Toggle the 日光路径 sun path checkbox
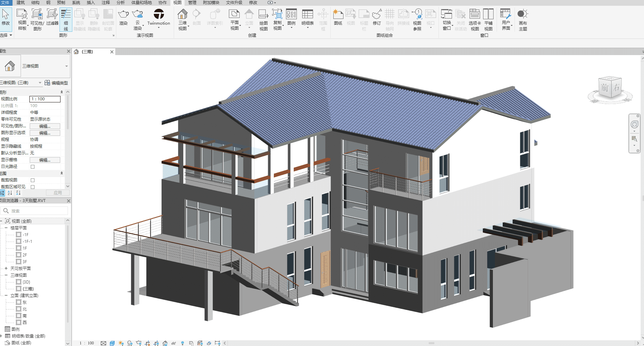The height and width of the screenshot is (346, 644). point(32,166)
